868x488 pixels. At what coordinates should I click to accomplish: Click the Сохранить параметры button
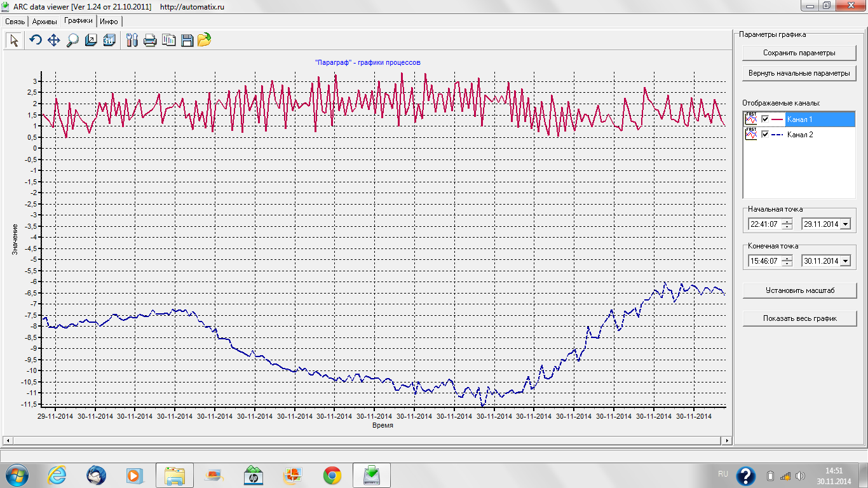(x=799, y=53)
